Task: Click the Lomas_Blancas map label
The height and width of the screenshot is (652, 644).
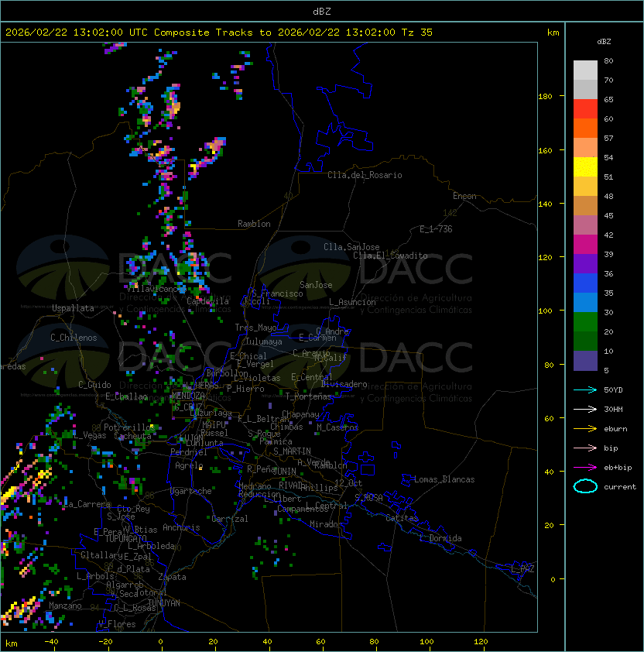Action: point(444,479)
